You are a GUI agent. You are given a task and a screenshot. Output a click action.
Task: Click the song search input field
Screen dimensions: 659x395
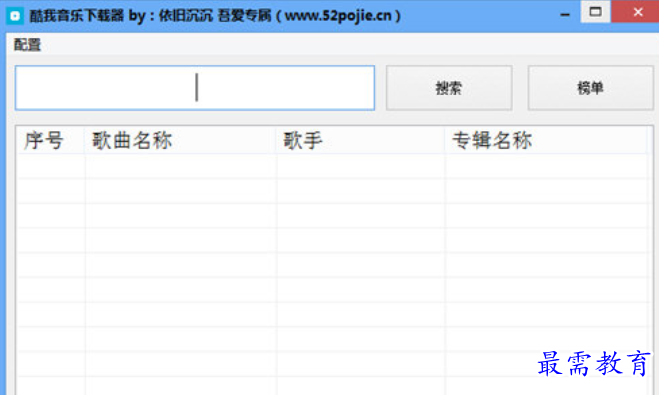tap(195, 88)
